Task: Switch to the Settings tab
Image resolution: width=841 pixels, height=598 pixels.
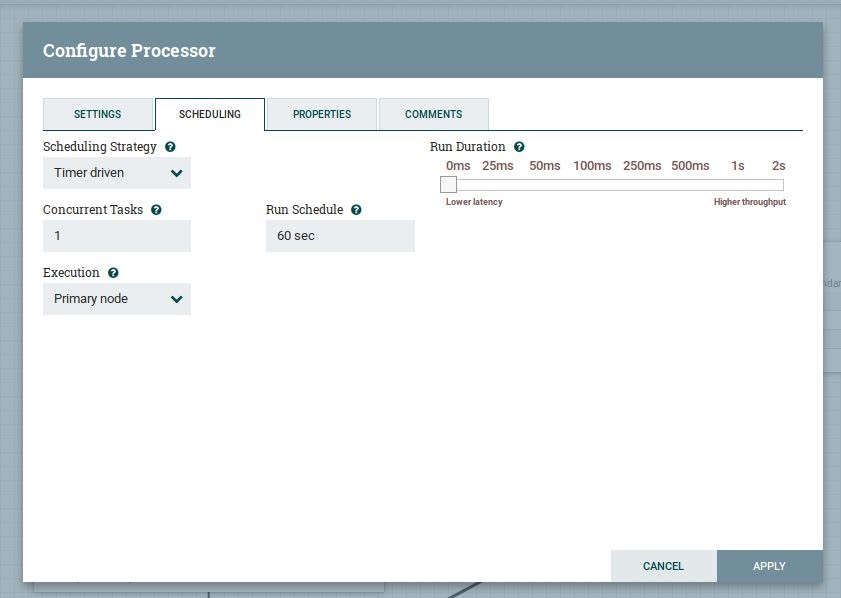Action: pos(98,114)
